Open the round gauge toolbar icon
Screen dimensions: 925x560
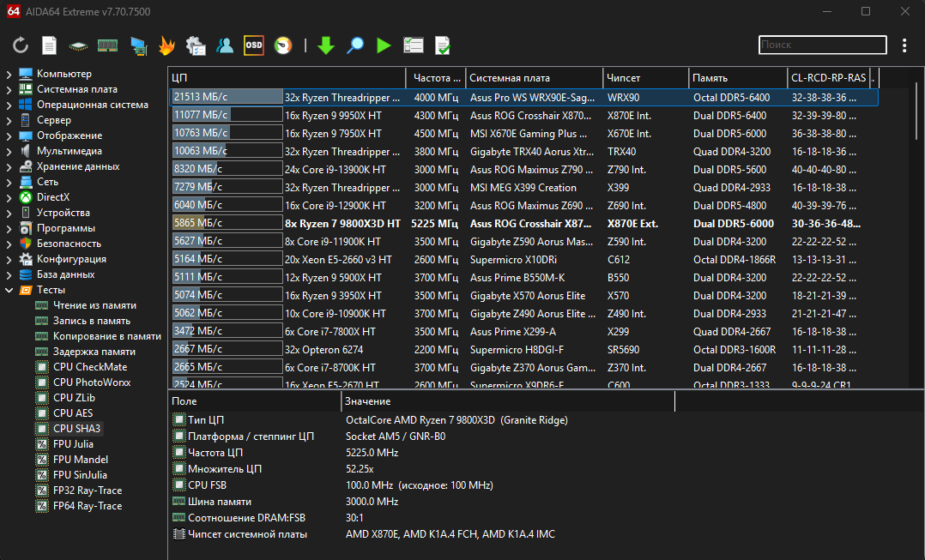point(283,45)
